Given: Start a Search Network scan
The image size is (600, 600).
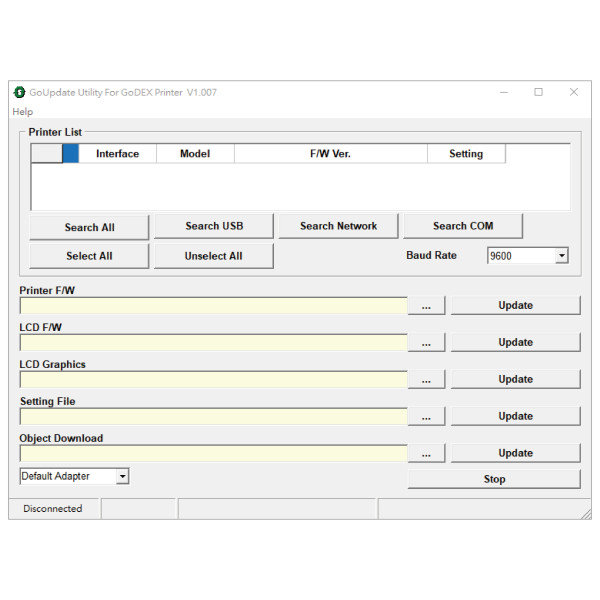Looking at the screenshot, I should point(338,226).
